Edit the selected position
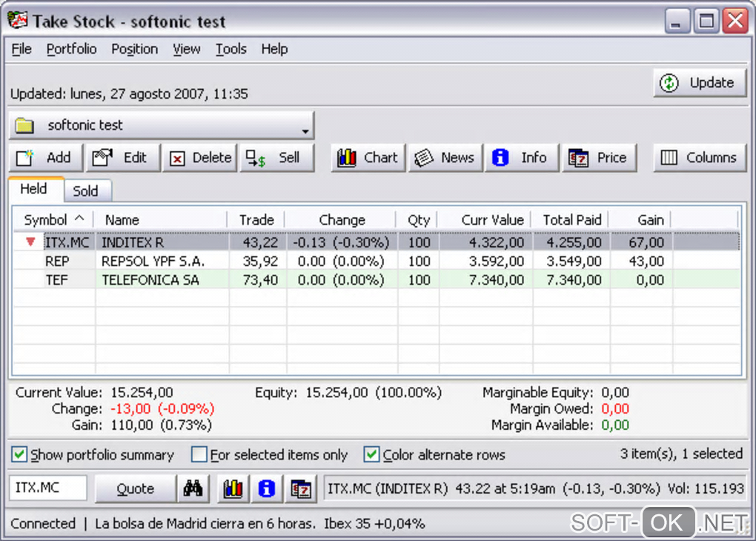The height and width of the screenshot is (541, 756). click(123, 158)
